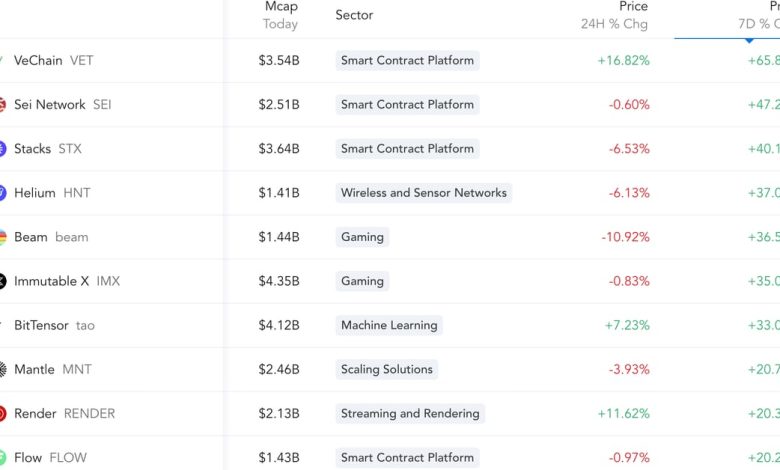Click the VeChain coin logo icon
780x470 pixels.
[2, 60]
